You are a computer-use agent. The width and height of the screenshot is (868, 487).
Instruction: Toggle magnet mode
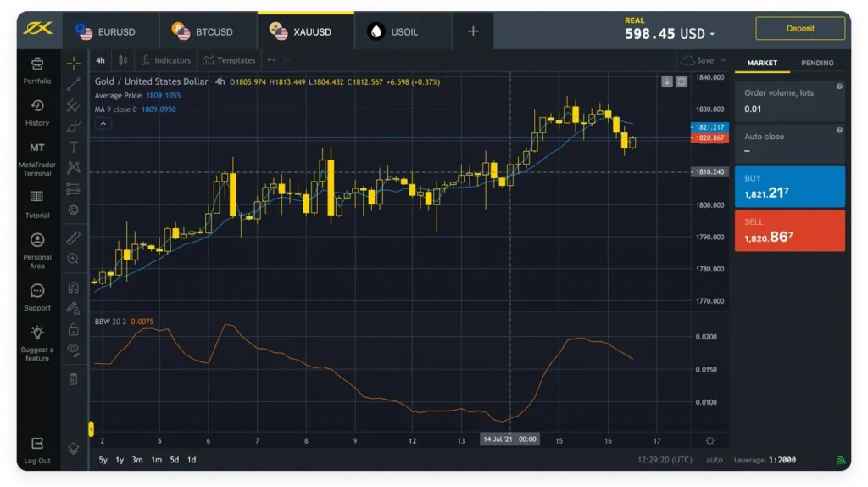click(73, 287)
